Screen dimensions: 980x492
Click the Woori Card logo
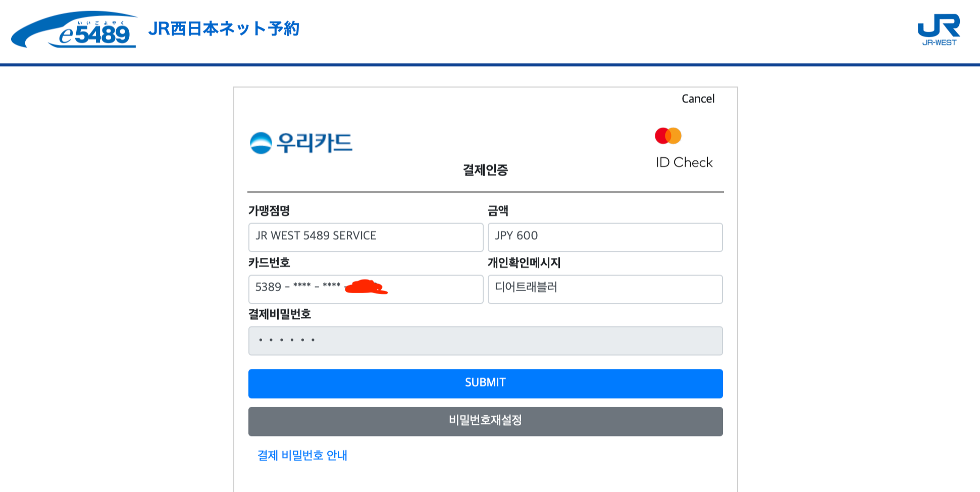tap(301, 143)
